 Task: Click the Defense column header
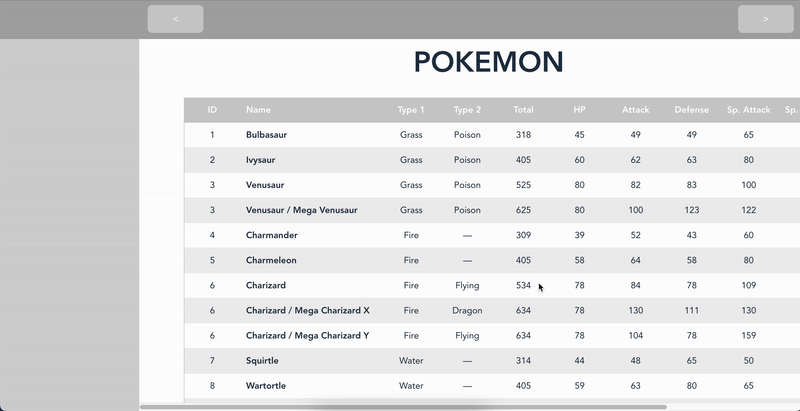691,110
